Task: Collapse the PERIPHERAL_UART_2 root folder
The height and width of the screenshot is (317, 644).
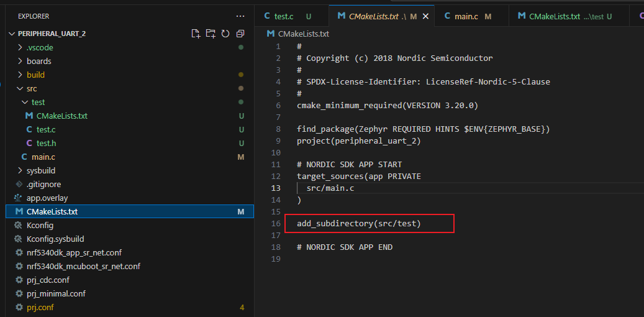Action: tap(12, 34)
